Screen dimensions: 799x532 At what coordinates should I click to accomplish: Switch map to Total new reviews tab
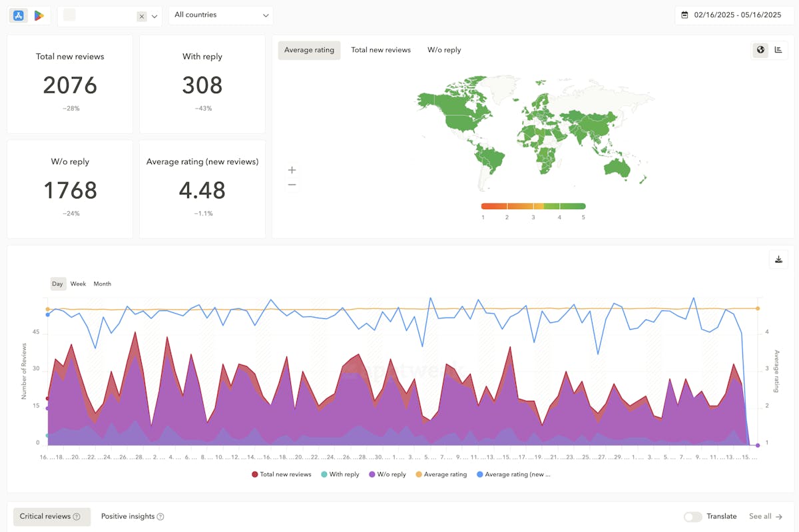(x=381, y=50)
